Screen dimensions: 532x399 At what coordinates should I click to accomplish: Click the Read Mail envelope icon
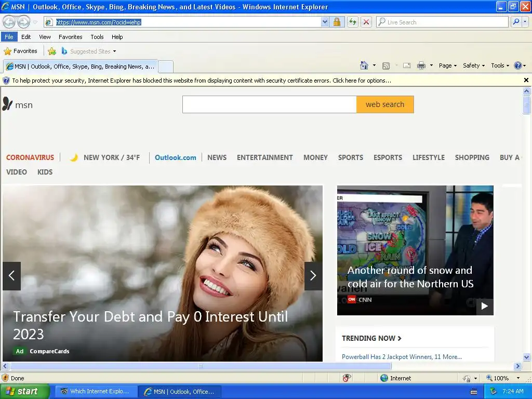coord(407,65)
